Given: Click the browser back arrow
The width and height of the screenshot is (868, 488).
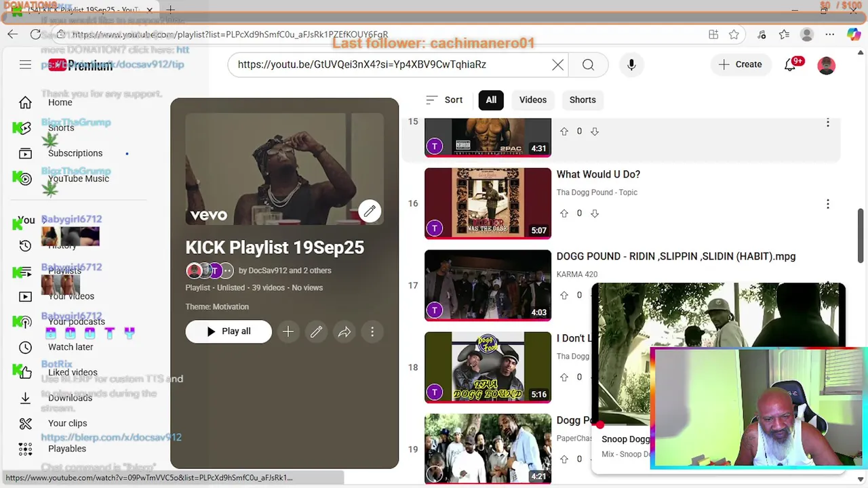Looking at the screenshot, I should tap(12, 35).
